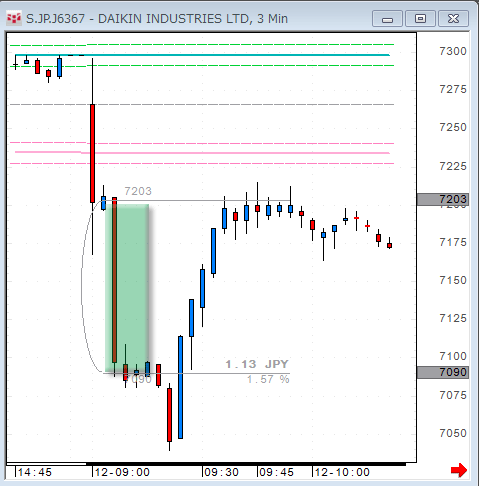Click the tall blue candle rising from 7050
The width and height of the screenshot is (479, 486).
[180, 387]
